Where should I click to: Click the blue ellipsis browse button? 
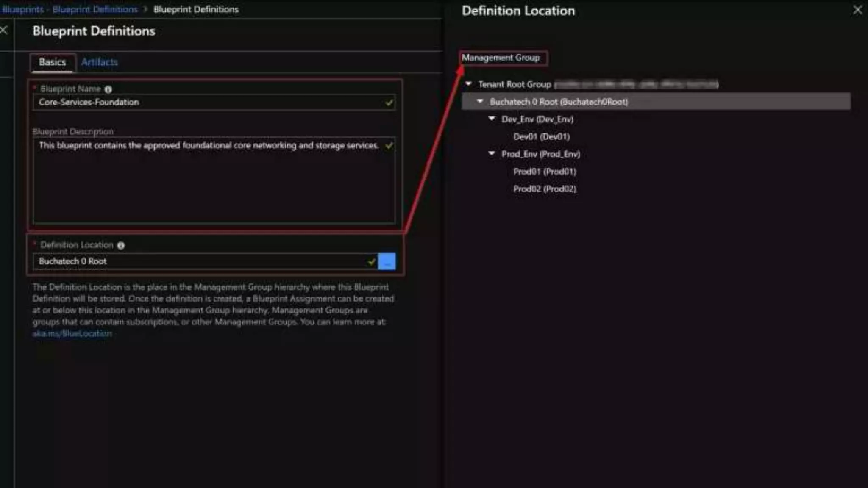[387, 261]
